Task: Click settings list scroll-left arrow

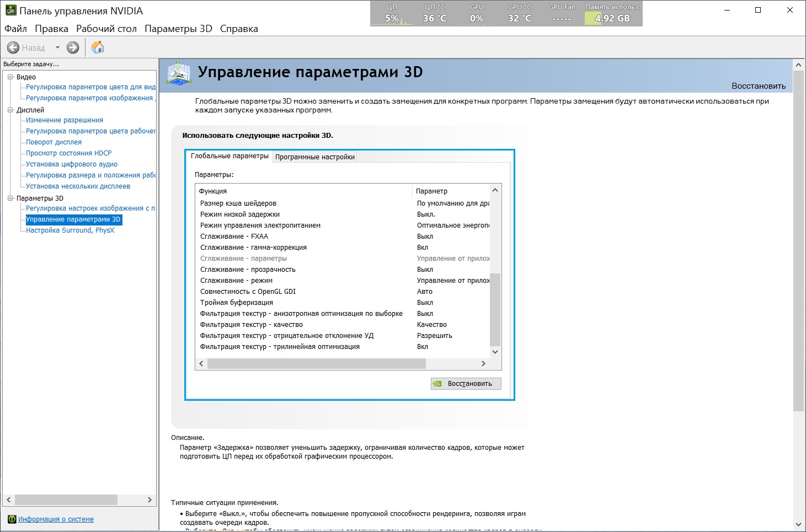Action: click(201, 363)
